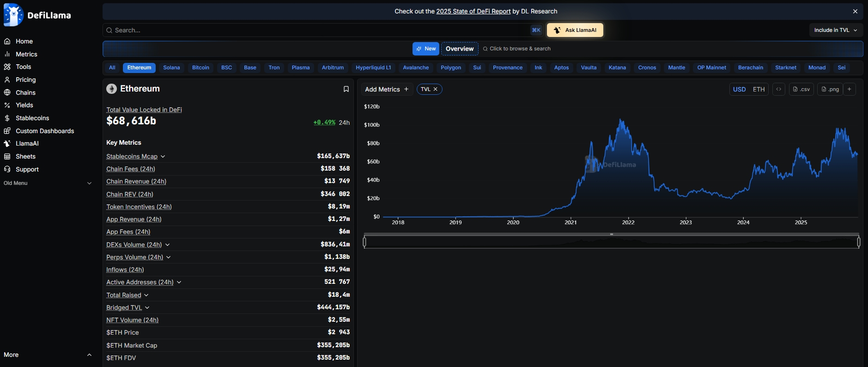The height and width of the screenshot is (367, 868).
Task: Bookmark the Ethereum chain
Action: pos(346,89)
